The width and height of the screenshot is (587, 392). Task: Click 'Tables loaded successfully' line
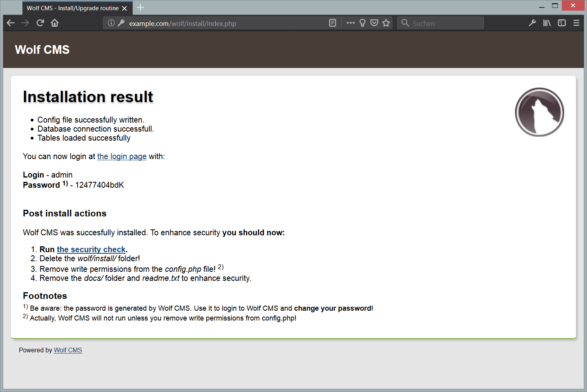pos(84,138)
